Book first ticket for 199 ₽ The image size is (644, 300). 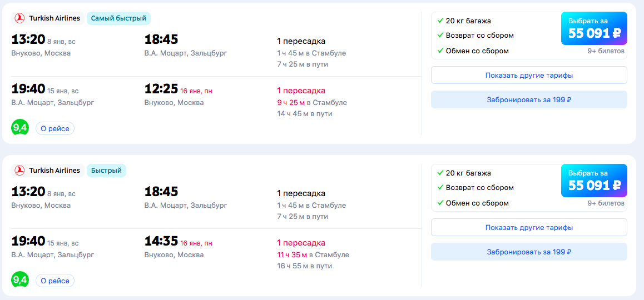tap(529, 100)
